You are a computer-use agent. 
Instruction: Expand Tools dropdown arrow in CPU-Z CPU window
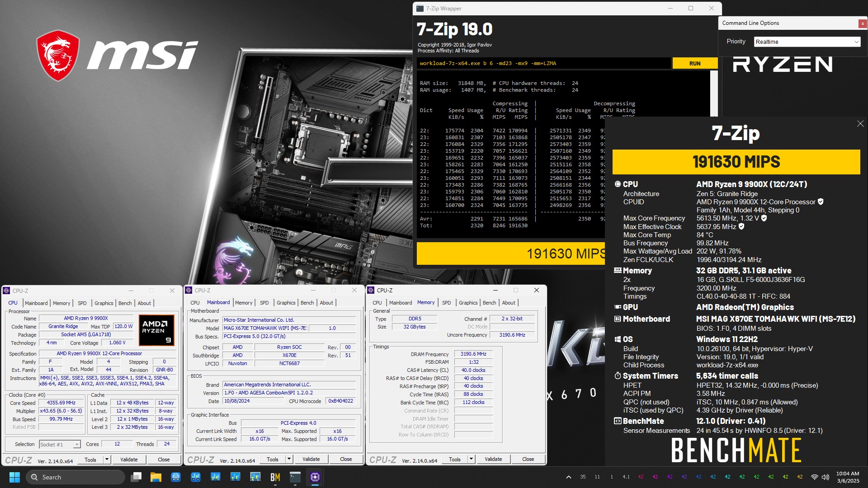[107, 460]
